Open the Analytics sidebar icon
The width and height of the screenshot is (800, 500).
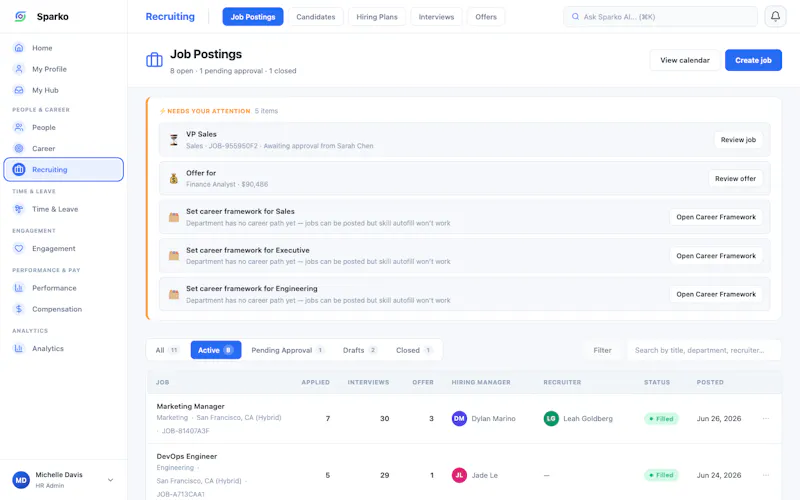(x=19, y=348)
